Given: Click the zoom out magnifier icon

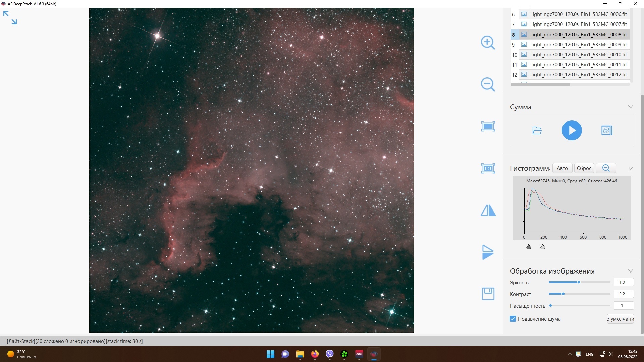Looking at the screenshot, I should [x=488, y=84].
